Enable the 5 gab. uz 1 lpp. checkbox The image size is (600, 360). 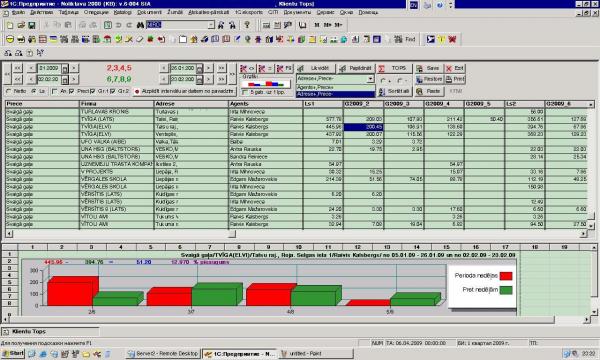click(245, 92)
